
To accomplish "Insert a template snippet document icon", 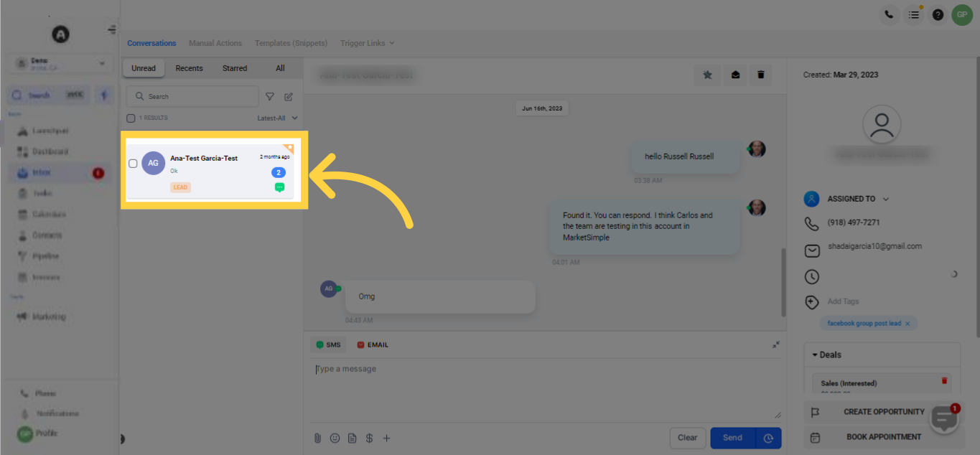I will point(352,438).
